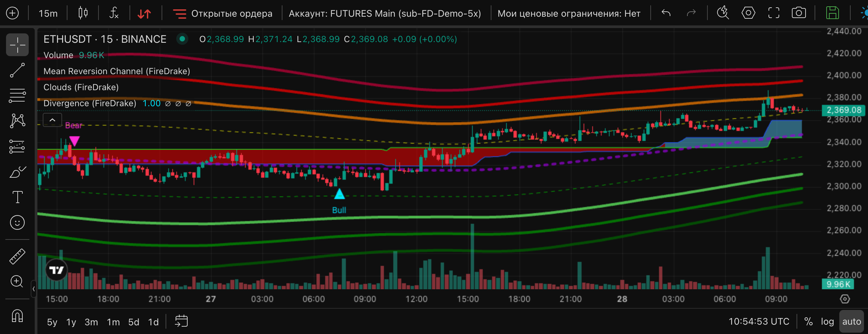The width and height of the screenshot is (868, 334).
Task: Open the Fibonacci retracement tool
Action: pos(17,96)
